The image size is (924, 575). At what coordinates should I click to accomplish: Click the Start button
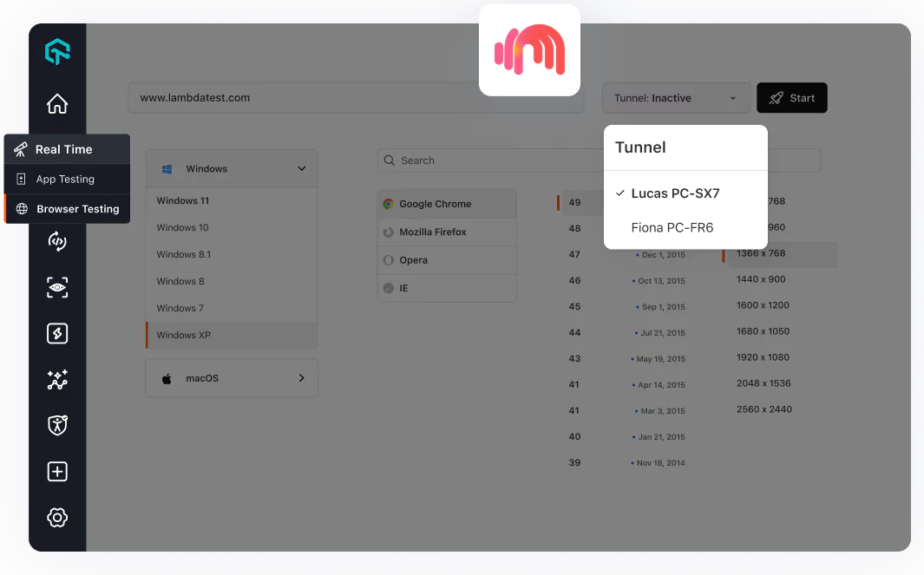click(792, 98)
